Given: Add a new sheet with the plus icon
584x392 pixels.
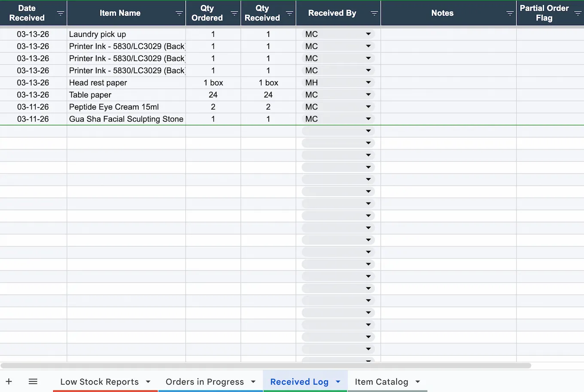Looking at the screenshot, I should 9,381.
